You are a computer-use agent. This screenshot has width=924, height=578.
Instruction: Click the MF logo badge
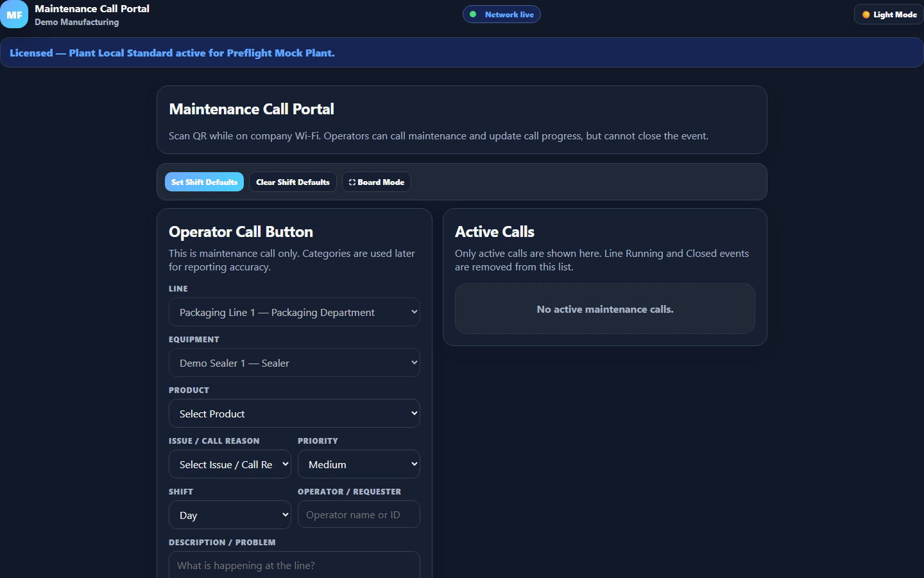click(x=14, y=14)
